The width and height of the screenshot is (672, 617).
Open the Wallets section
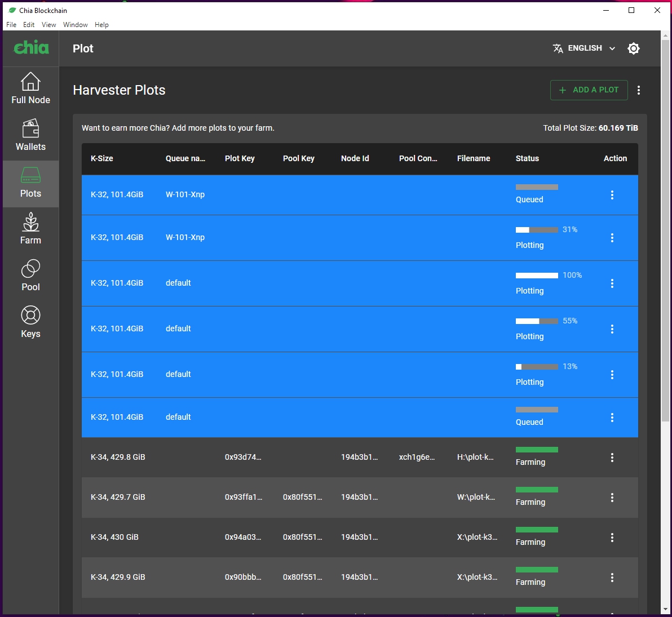coord(30,135)
